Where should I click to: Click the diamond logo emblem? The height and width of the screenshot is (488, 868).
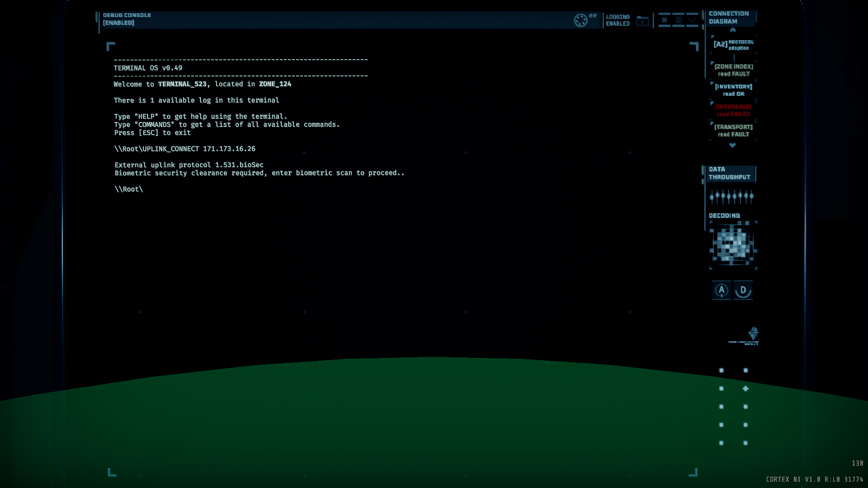pos(753,333)
